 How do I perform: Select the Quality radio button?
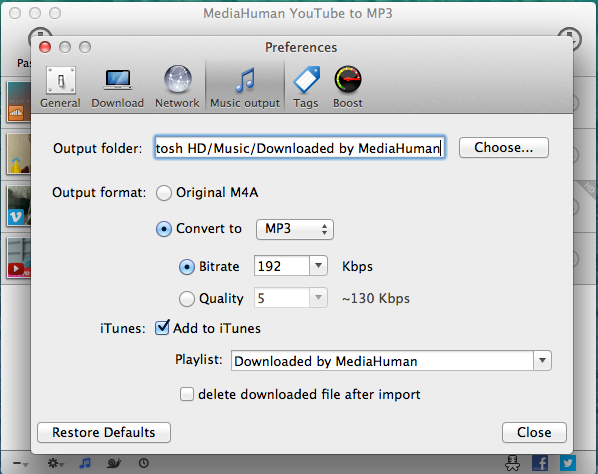[x=187, y=299]
